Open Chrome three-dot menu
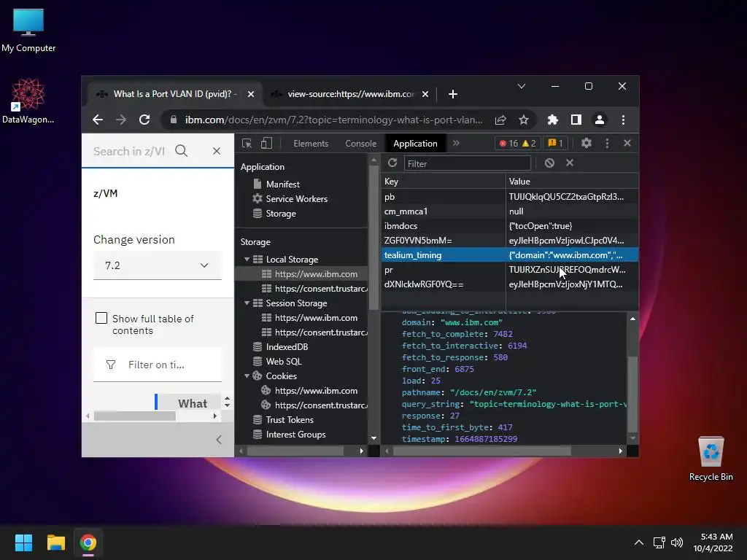 [623, 120]
